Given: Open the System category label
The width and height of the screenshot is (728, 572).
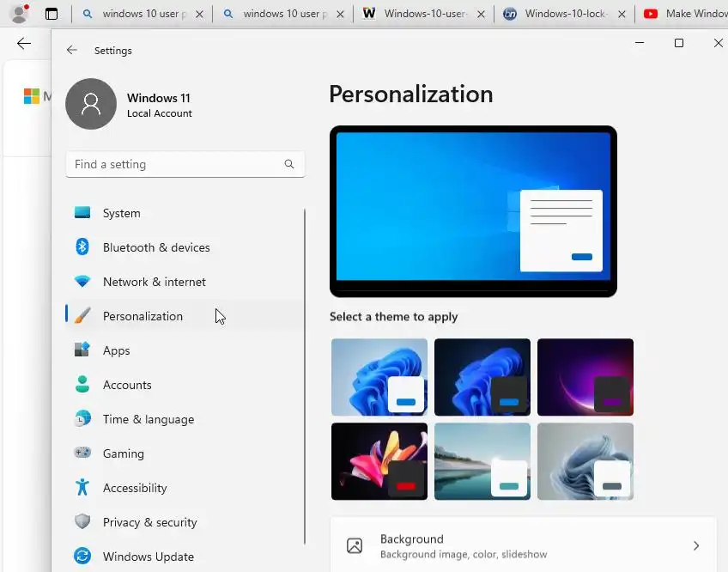Looking at the screenshot, I should point(122,213).
